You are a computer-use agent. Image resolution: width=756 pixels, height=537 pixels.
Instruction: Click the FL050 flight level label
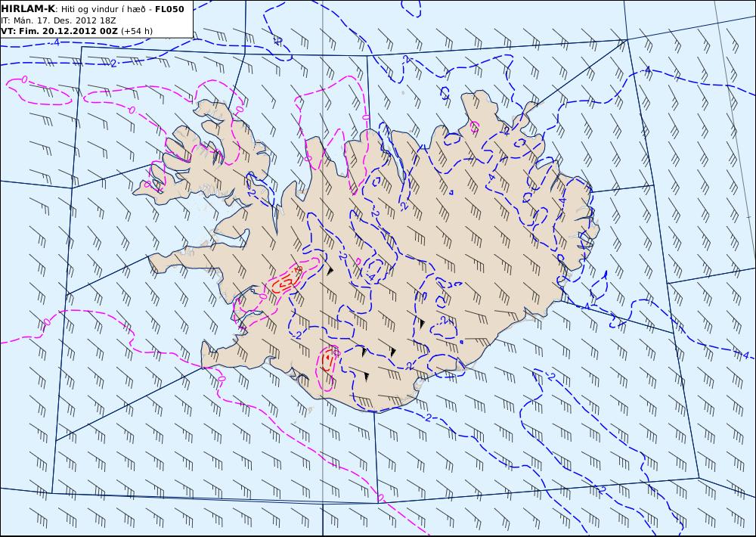[x=169, y=9]
